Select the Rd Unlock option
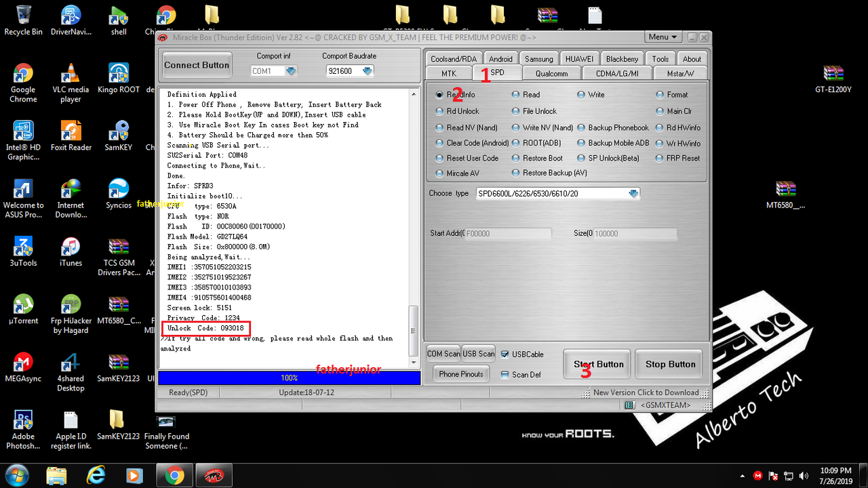This screenshot has height=488, width=868. point(457,111)
